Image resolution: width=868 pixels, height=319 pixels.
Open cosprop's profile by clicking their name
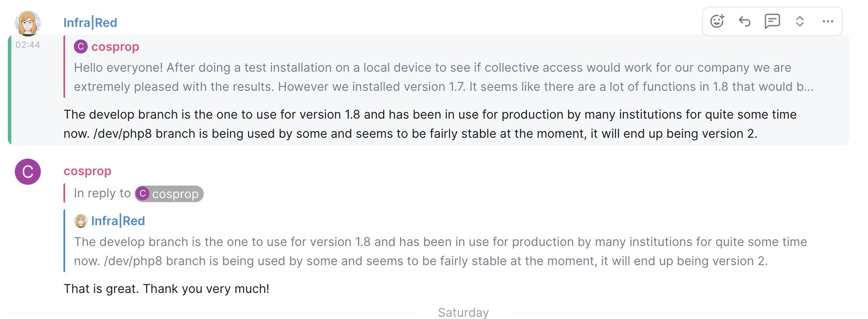click(87, 171)
